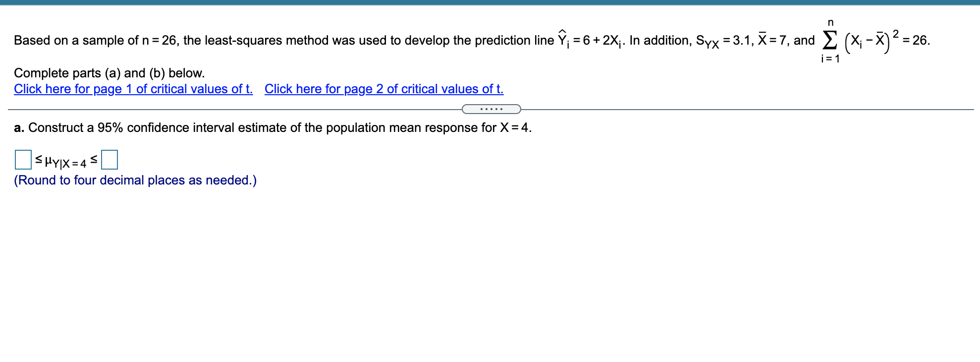Click the page 1 critical values hyperlink
This screenshot has height=362, width=980.
point(132,89)
